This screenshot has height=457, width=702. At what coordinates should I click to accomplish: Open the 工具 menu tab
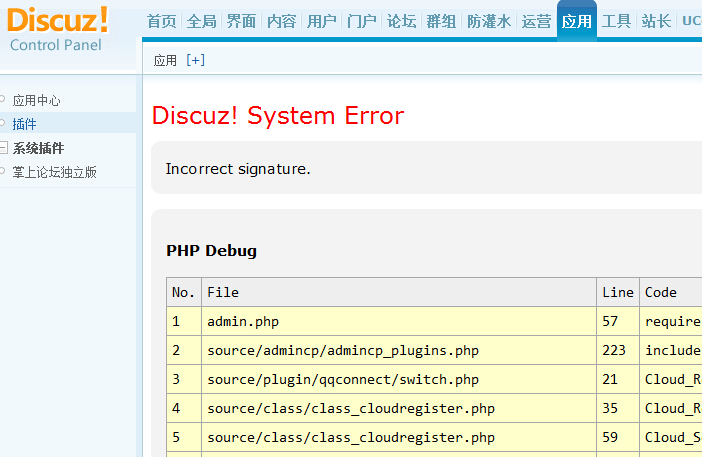click(616, 21)
